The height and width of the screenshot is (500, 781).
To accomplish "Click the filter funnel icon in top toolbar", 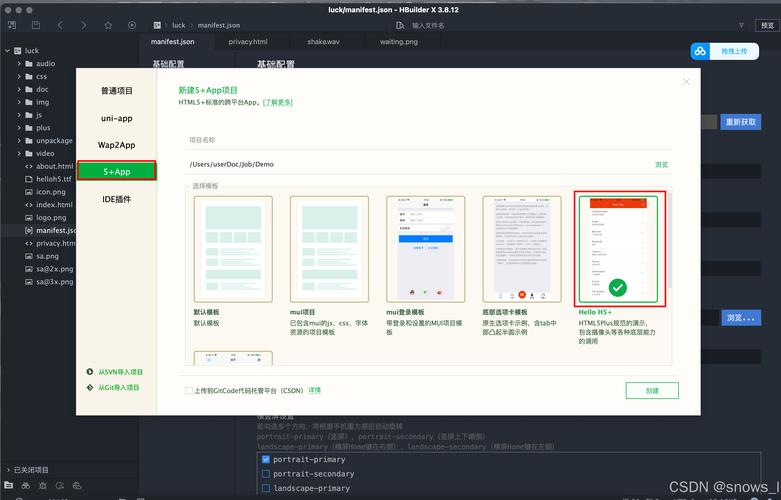I will click(741, 25).
